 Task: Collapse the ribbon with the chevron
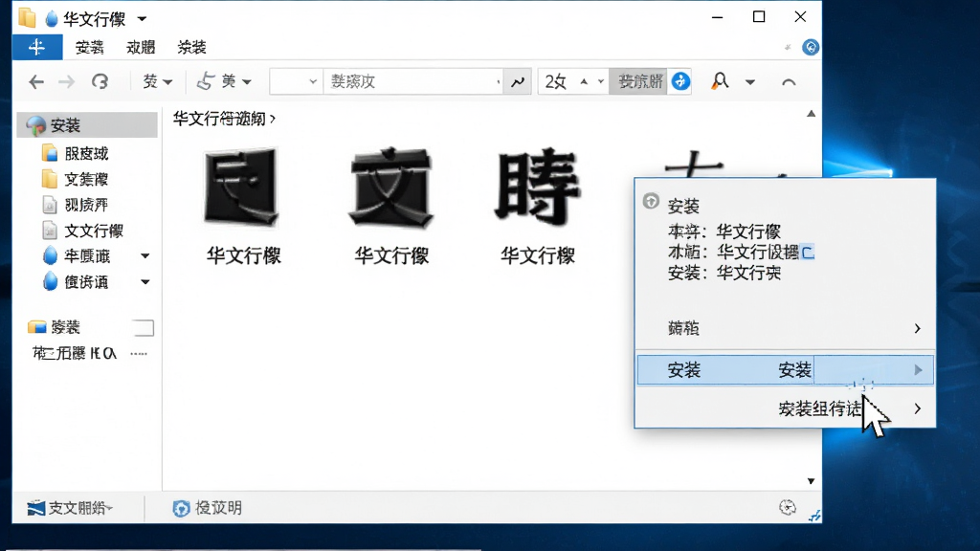789,82
